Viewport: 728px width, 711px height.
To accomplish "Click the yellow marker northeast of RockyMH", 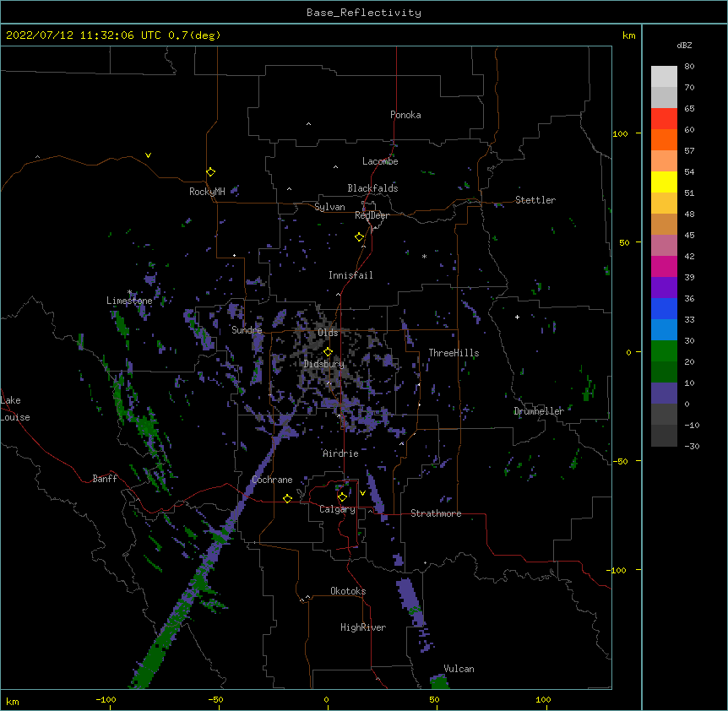I will tap(211, 171).
